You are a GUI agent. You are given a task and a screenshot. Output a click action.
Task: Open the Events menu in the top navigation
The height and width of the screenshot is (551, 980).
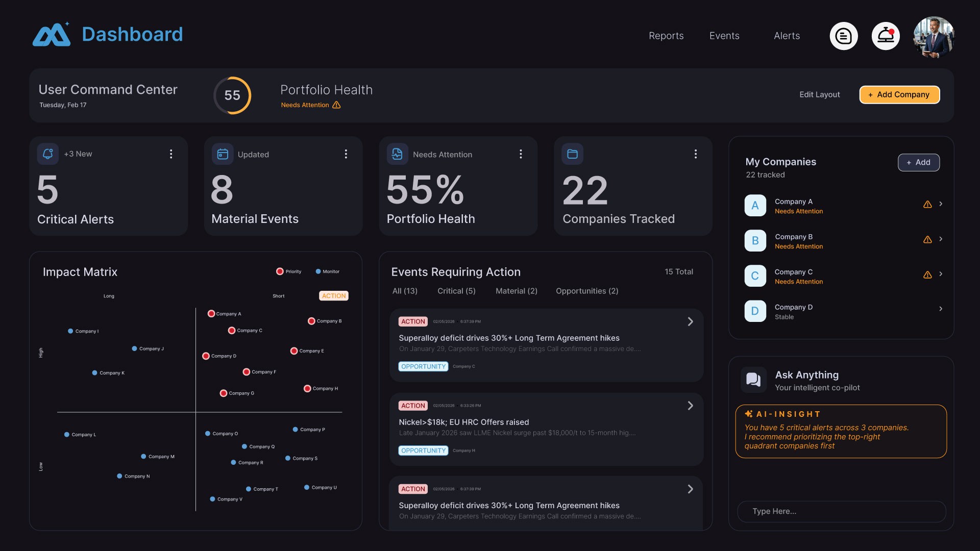coord(724,36)
